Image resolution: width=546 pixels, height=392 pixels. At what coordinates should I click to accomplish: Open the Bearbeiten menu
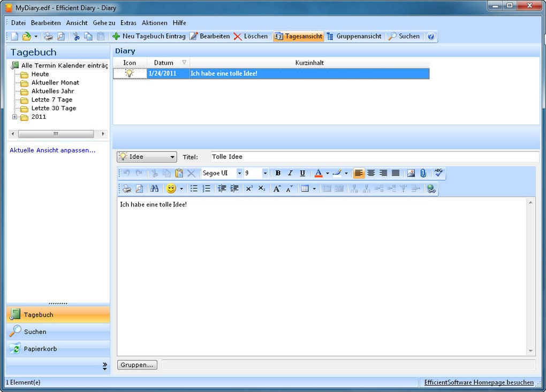click(x=45, y=23)
